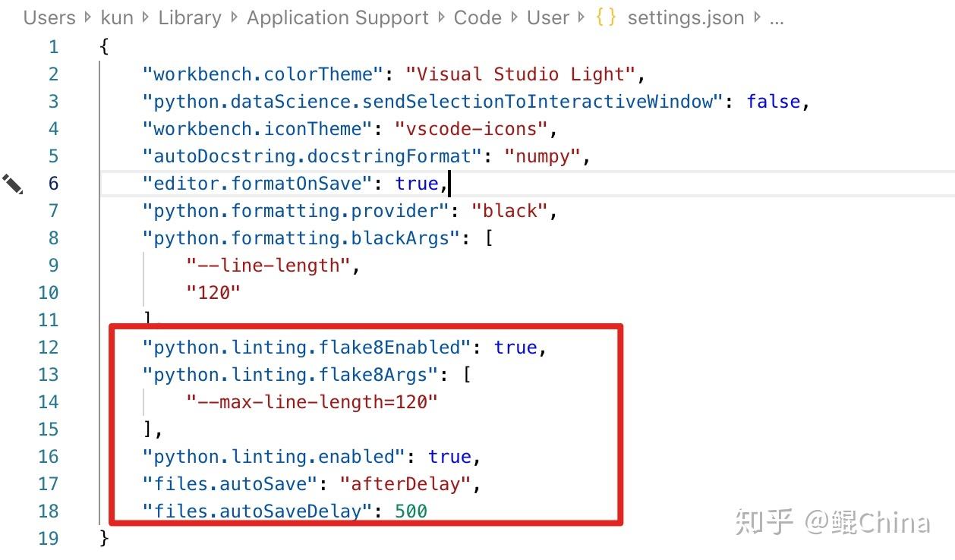Click line number 19 in the gutter
The image size is (955, 560).
[x=48, y=539]
